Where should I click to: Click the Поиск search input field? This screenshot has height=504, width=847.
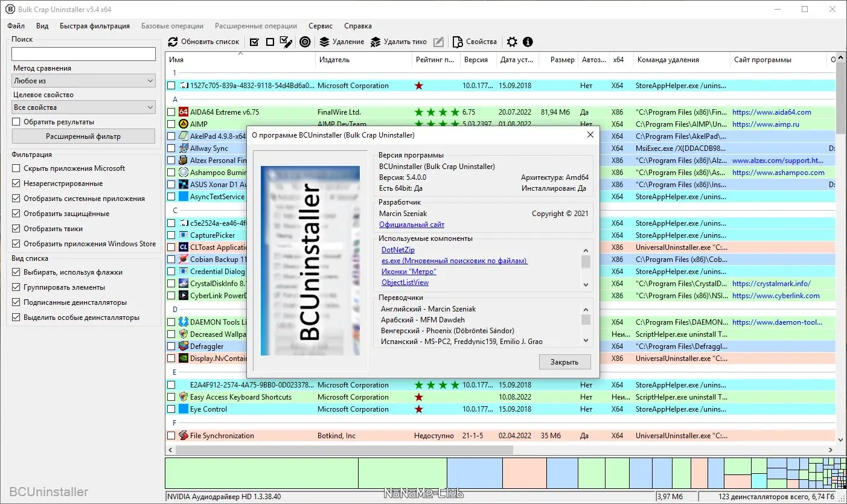84,54
